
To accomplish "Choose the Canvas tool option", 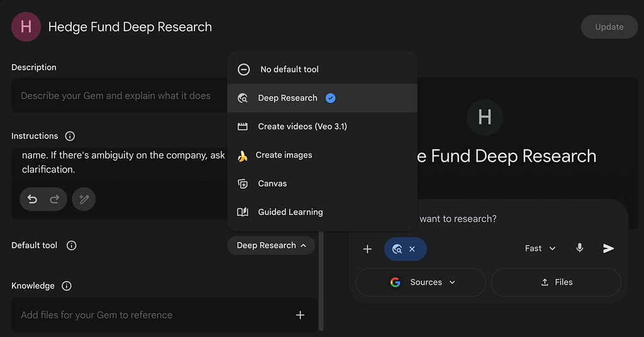I will point(322,184).
